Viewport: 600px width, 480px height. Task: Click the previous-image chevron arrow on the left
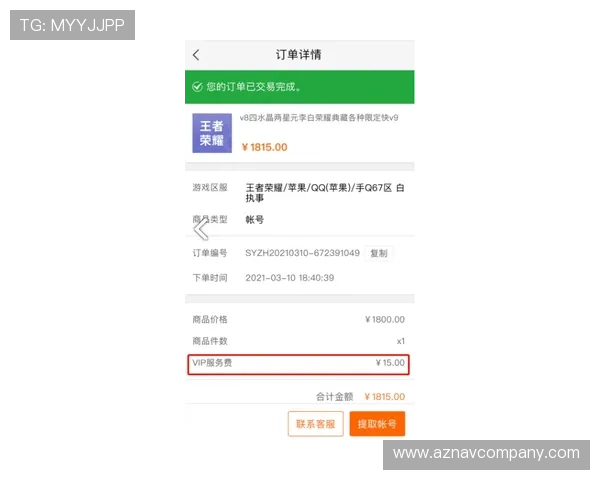[201, 229]
